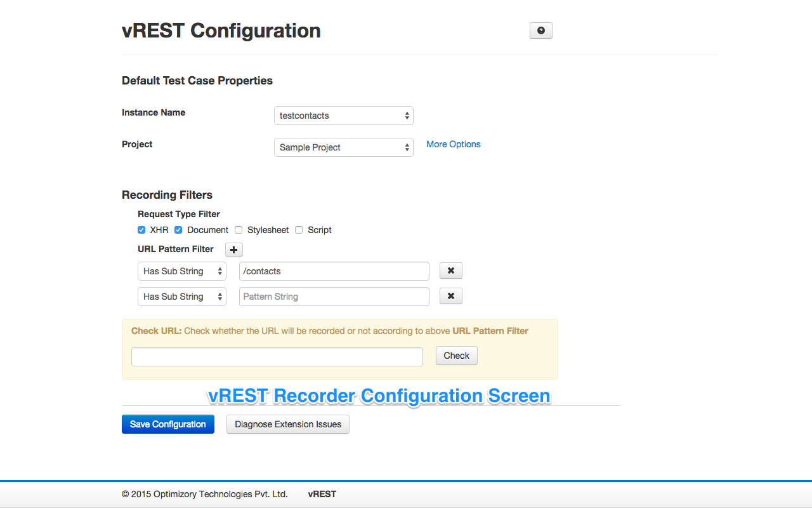Click the Check button
This screenshot has width=812, height=508.
pos(456,356)
